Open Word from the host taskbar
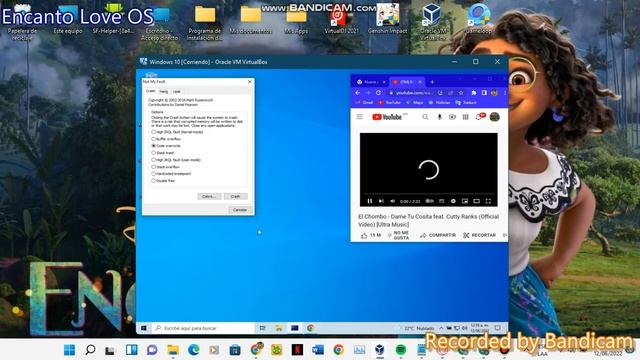The image size is (640, 360). pyautogui.click(x=318, y=350)
